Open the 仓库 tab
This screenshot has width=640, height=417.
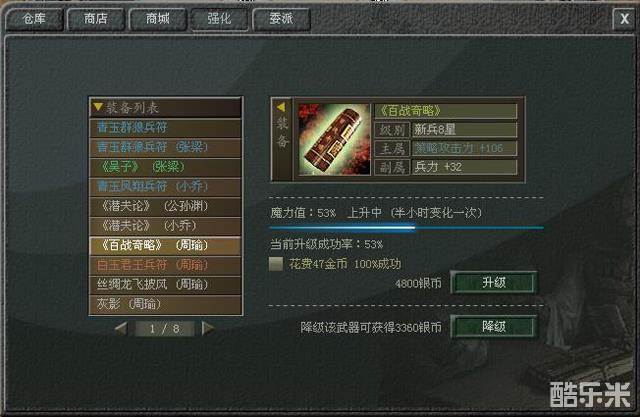[34, 19]
